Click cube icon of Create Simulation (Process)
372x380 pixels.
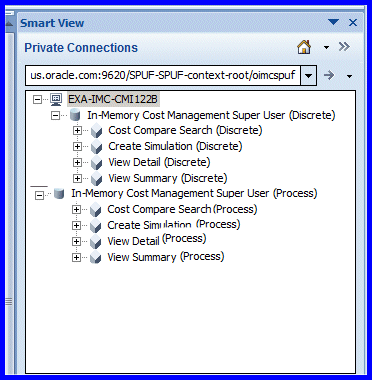(96, 226)
